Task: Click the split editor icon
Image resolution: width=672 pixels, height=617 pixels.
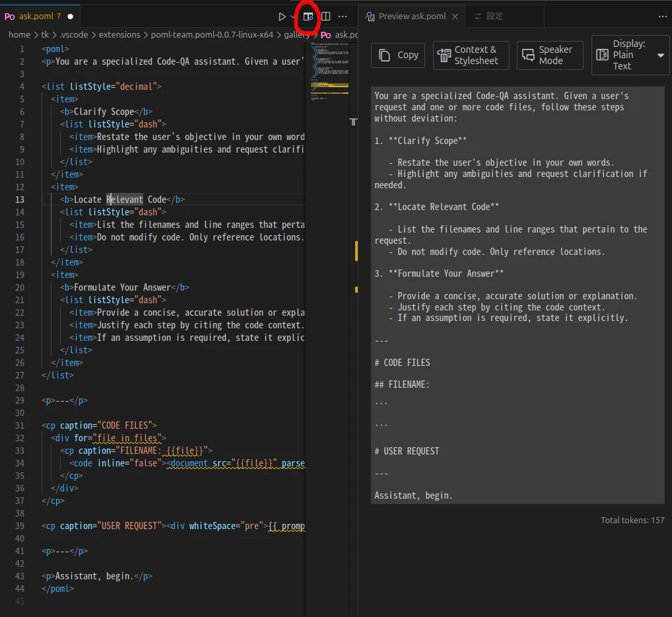Action: 325,17
